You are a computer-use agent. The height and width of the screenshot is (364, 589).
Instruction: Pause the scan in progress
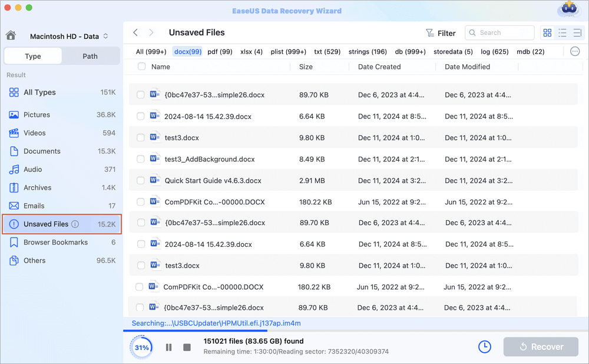pyautogui.click(x=168, y=348)
